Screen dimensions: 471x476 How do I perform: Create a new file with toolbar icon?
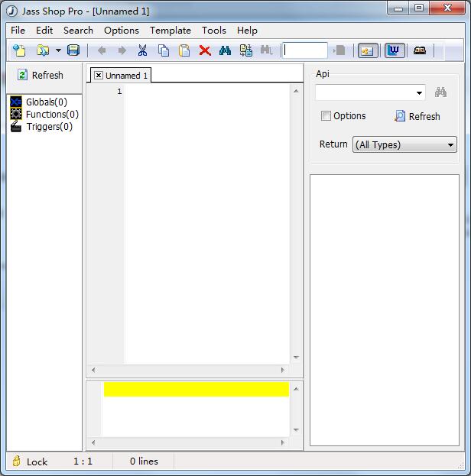[19, 50]
